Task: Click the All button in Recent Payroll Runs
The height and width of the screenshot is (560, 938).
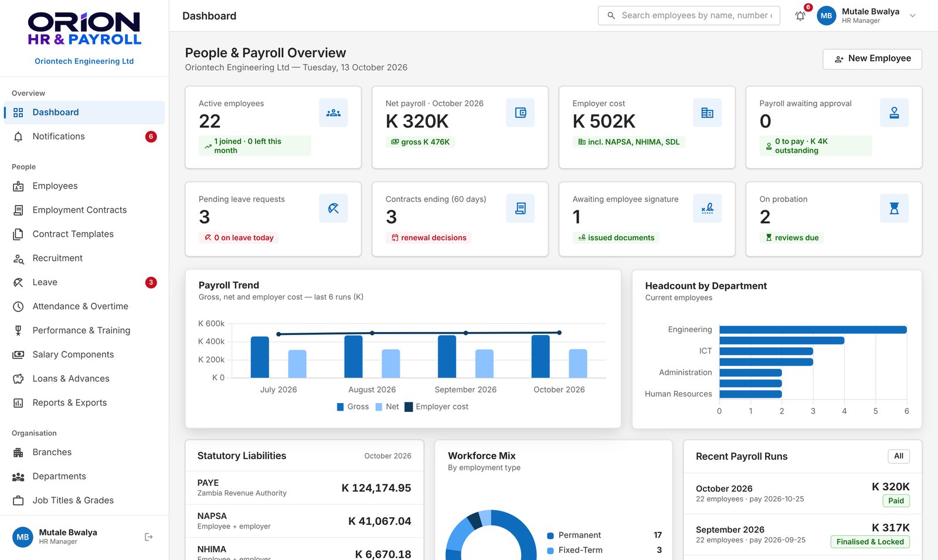Action: coord(899,456)
